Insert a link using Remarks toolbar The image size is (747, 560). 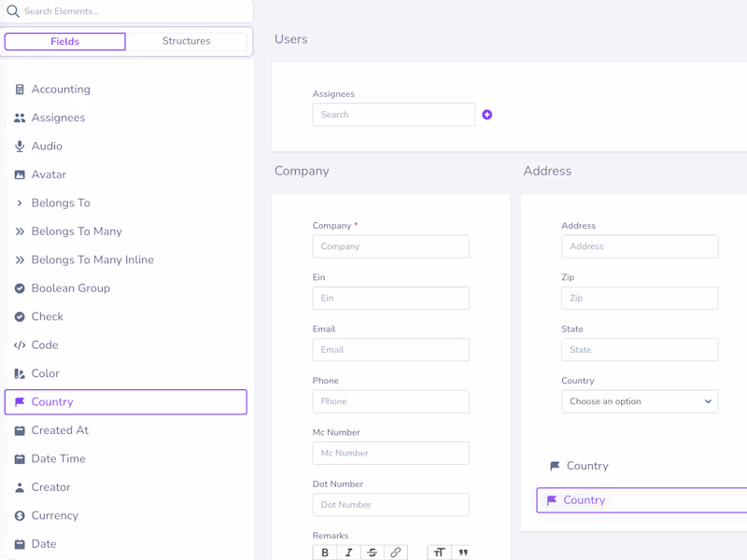point(395,553)
